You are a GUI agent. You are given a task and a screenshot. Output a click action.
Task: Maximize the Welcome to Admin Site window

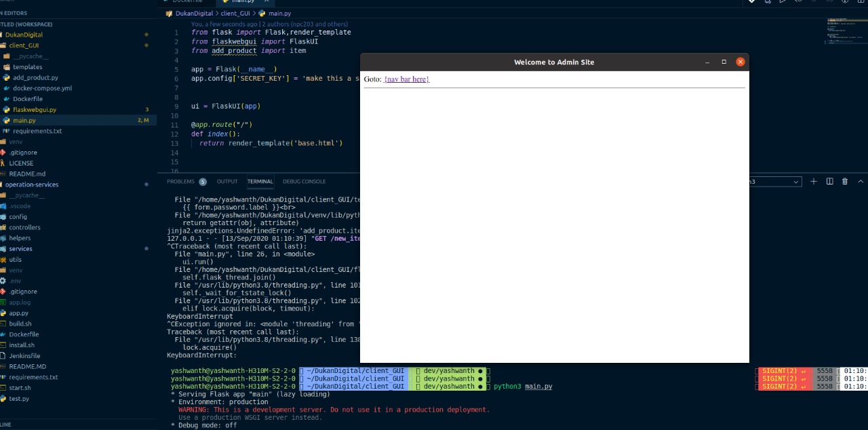[724, 62]
